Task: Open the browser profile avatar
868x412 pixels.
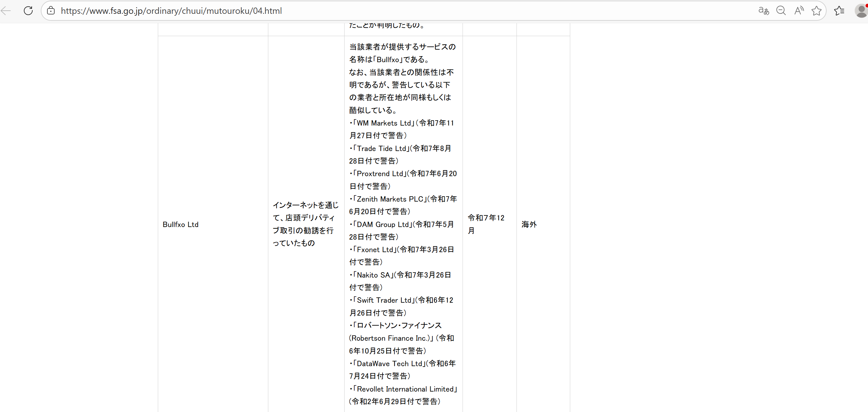Action: tap(861, 11)
